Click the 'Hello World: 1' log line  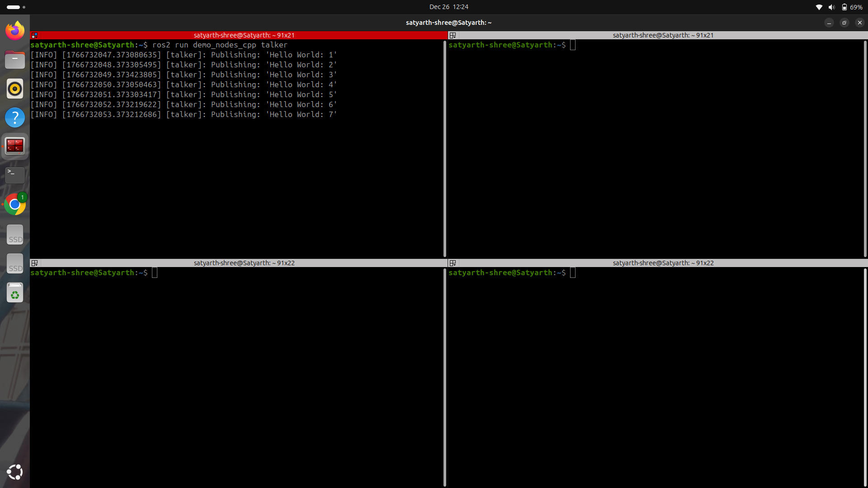pos(184,55)
